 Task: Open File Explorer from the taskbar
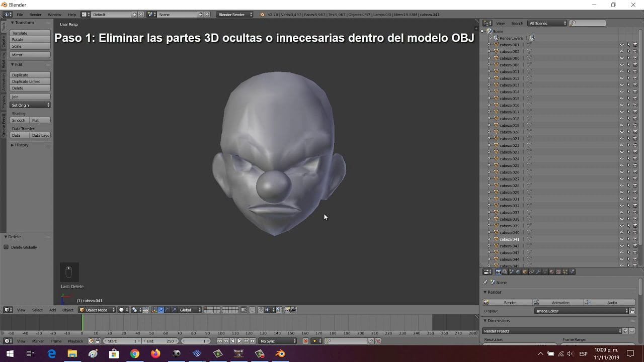72,354
